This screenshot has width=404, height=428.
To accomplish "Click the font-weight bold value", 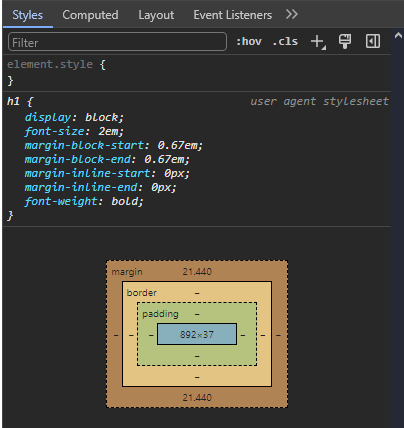I will click(x=124, y=201).
